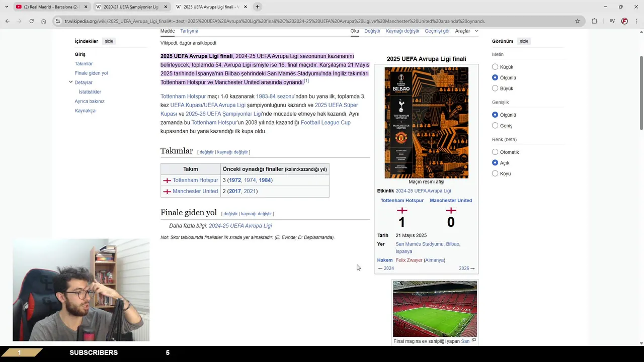Select Büyük text size
644x362 pixels.
pyautogui.click(x=495, y=88)
